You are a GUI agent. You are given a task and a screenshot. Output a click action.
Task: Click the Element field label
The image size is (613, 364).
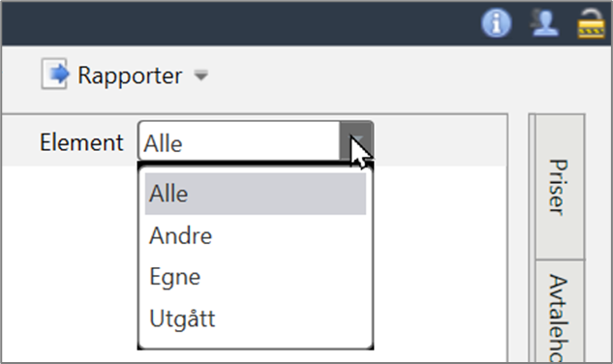(81, 142)
